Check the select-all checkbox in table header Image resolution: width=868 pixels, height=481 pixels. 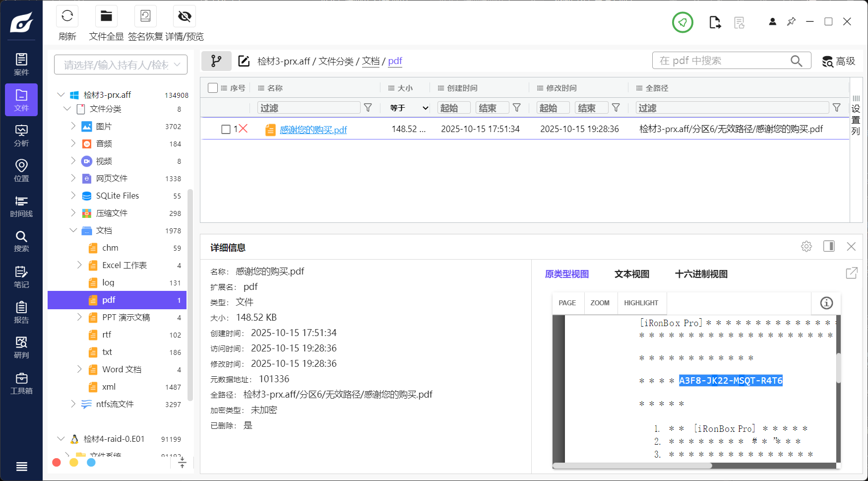[213, 87]
